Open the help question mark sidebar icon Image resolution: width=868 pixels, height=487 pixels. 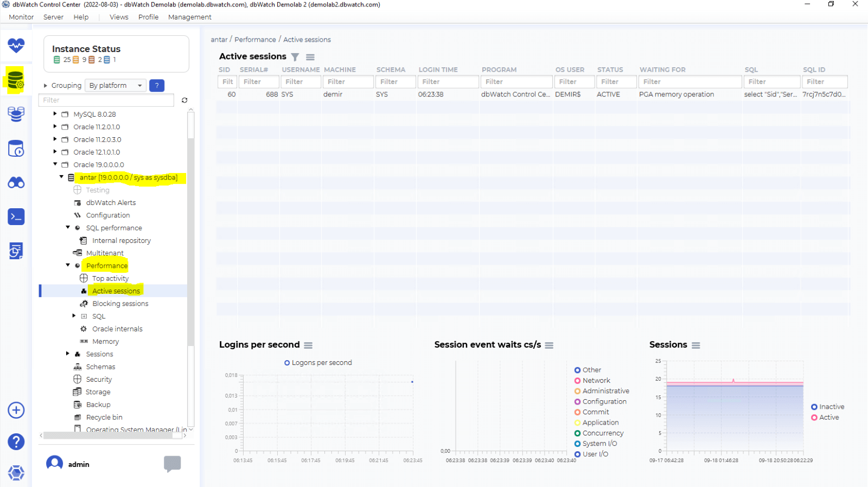pos(16,441)
